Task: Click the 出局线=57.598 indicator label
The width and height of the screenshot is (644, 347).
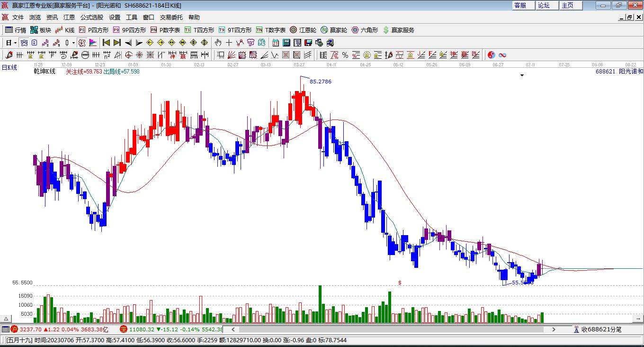Action: tap(122, 72)
